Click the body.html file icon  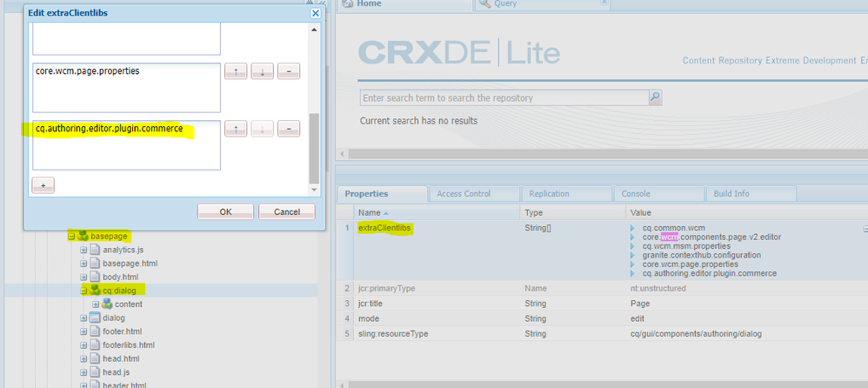(x=95, y=277)
